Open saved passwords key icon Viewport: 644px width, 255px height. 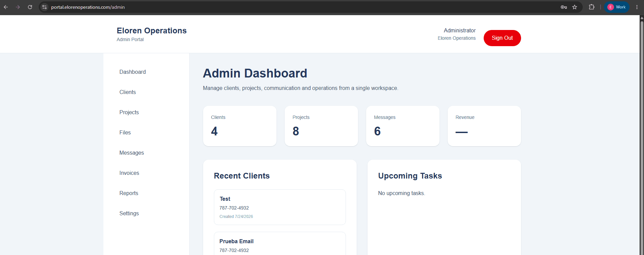pos(564,7)
